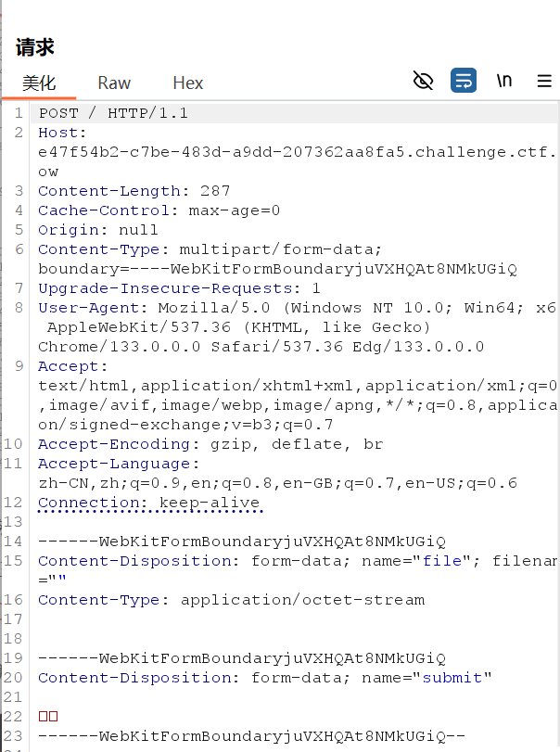Open the hamburger options menu

click(x=544, y=81)
